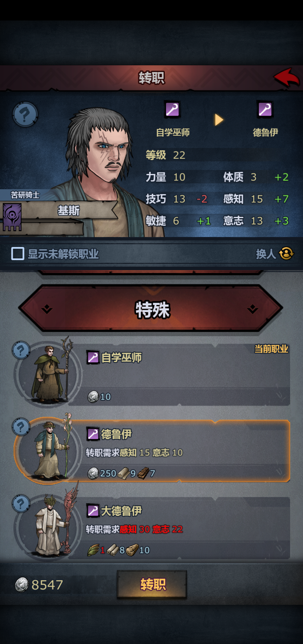Open help icon beside character portrait

click(x=25, y=114)
